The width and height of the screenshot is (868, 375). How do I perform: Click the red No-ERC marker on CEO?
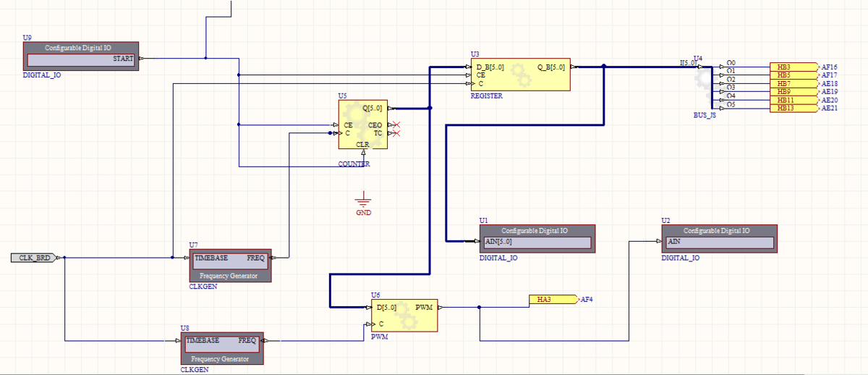[396, 125]
